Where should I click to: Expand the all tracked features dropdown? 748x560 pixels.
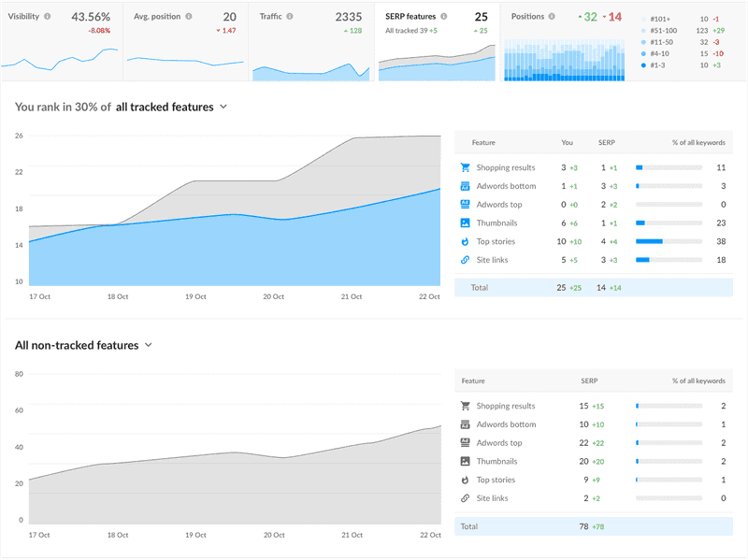click(223, 107)
